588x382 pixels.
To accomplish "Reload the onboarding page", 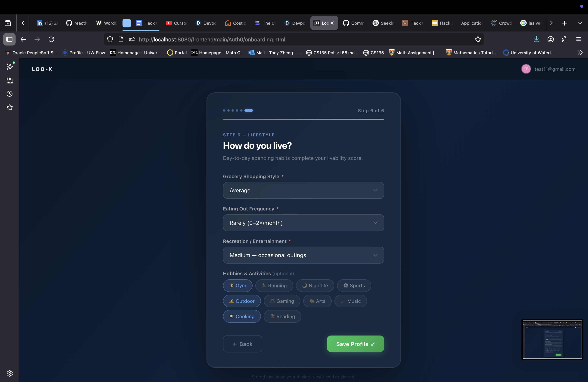I will click(x=51, y=39).
